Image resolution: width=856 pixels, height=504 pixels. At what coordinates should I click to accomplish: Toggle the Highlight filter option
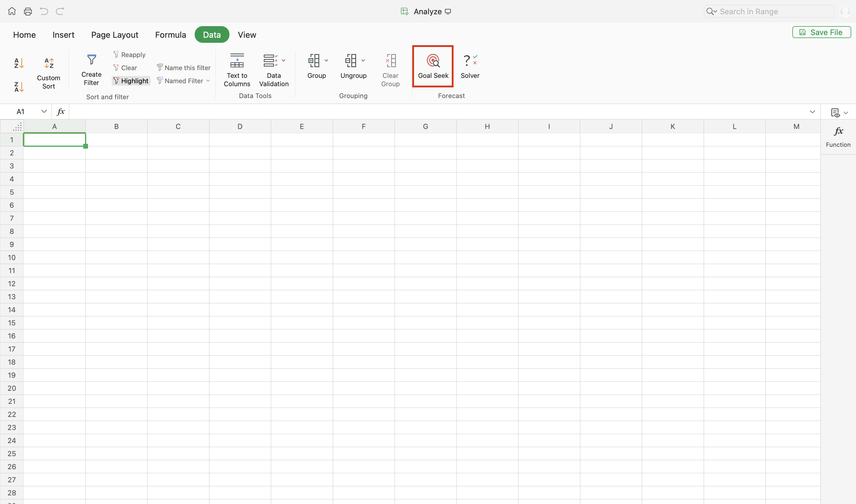pos(131,81)
